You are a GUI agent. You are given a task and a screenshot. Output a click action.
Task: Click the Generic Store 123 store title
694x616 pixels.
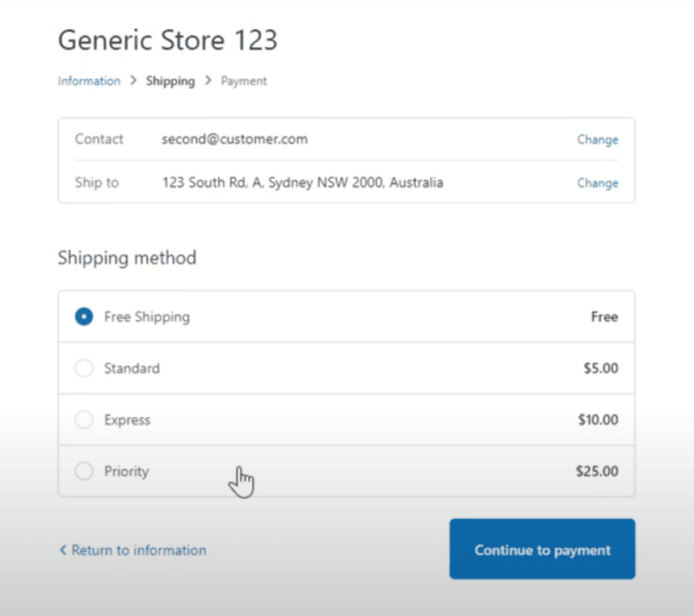click(x=167, y=40)
